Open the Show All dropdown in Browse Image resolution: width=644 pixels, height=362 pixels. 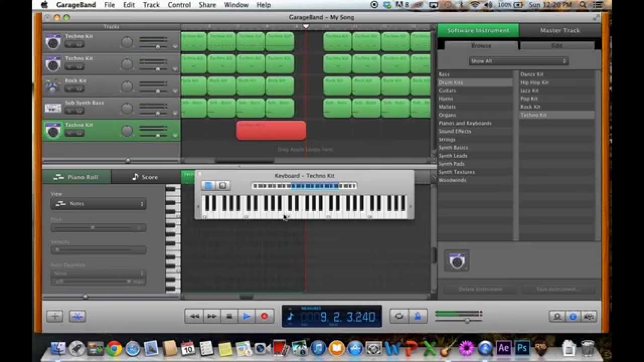coord(518,61)
